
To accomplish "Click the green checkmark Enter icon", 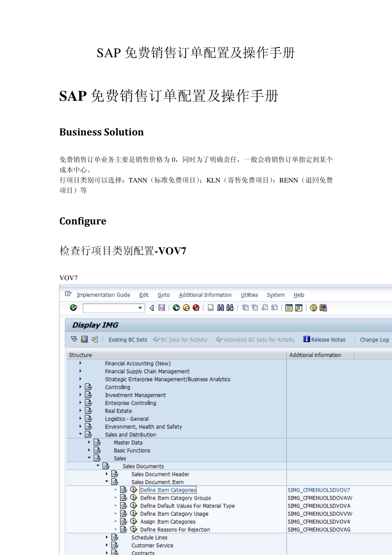I will point(73,308).
